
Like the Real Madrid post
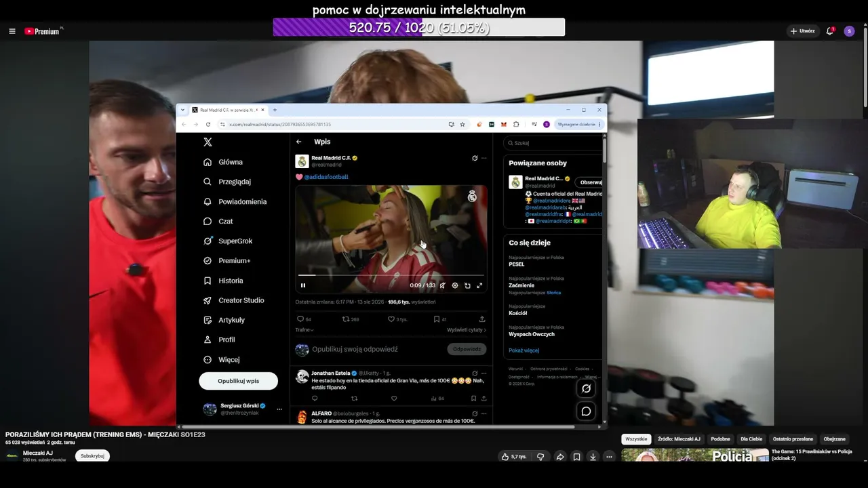(391, 319)
